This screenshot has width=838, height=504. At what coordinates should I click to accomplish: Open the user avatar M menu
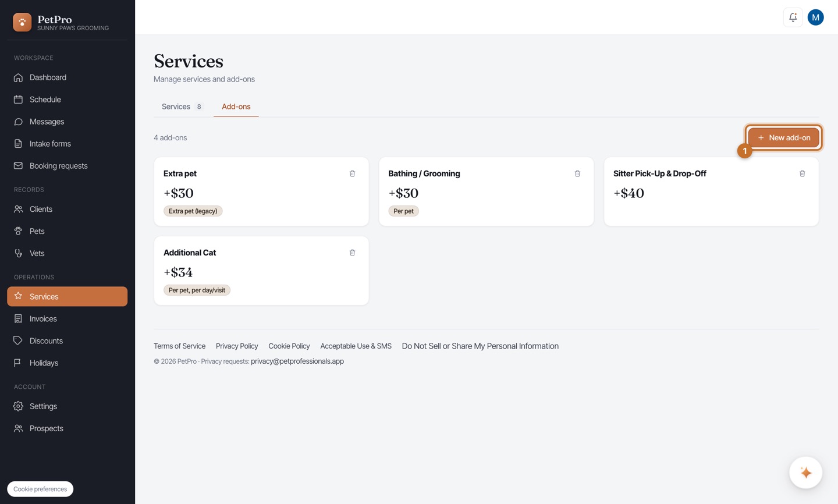tap(815, 17)
